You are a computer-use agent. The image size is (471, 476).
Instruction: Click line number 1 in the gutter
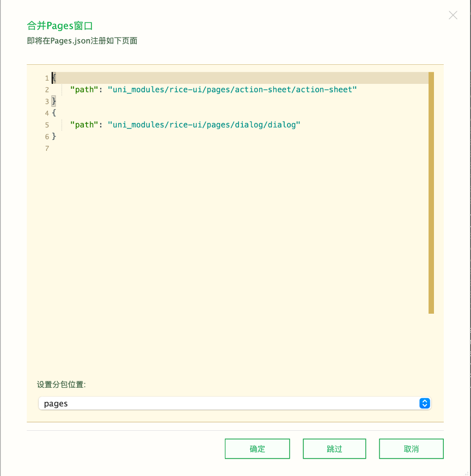(47, 78)
